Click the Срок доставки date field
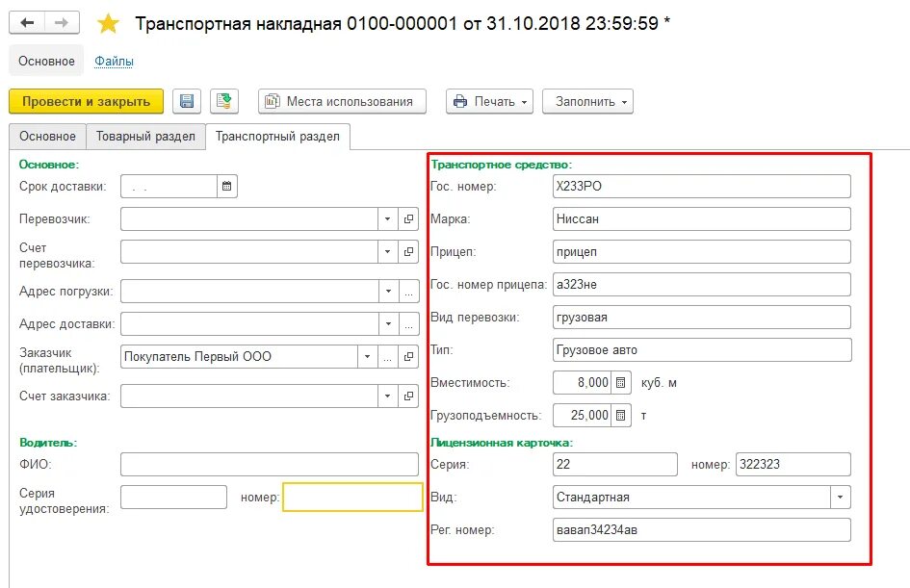The width and height of the screenshot is (910, 588). point(169,186)
